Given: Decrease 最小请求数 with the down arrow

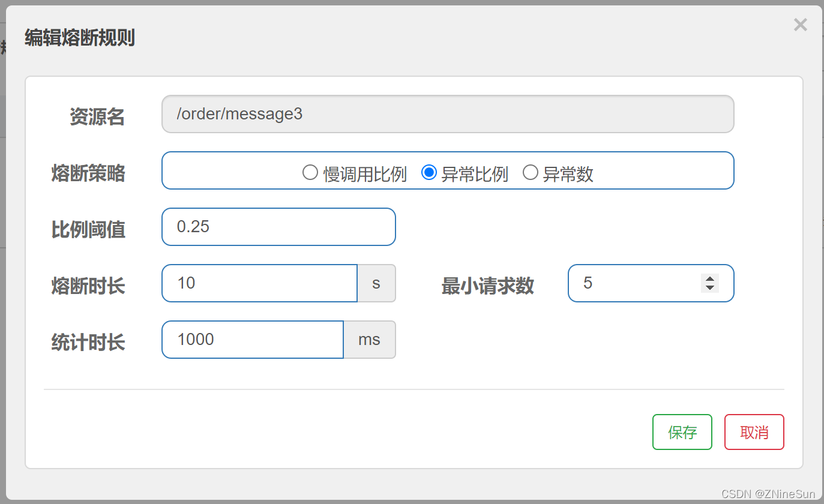Looking at the screenshot, I should coord(710,287).
